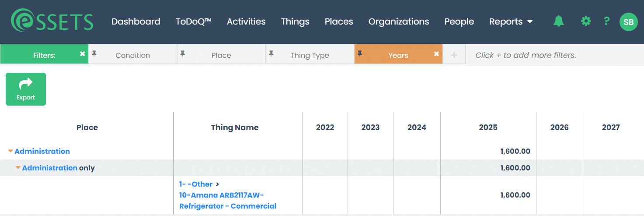
Task: Click pin icon on Thing Type filter
Action: pyautogui.click(x=271, y=53)
